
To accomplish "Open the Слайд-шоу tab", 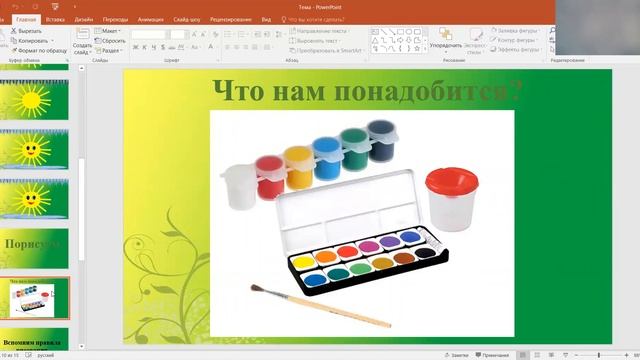I will click(187, 20).
